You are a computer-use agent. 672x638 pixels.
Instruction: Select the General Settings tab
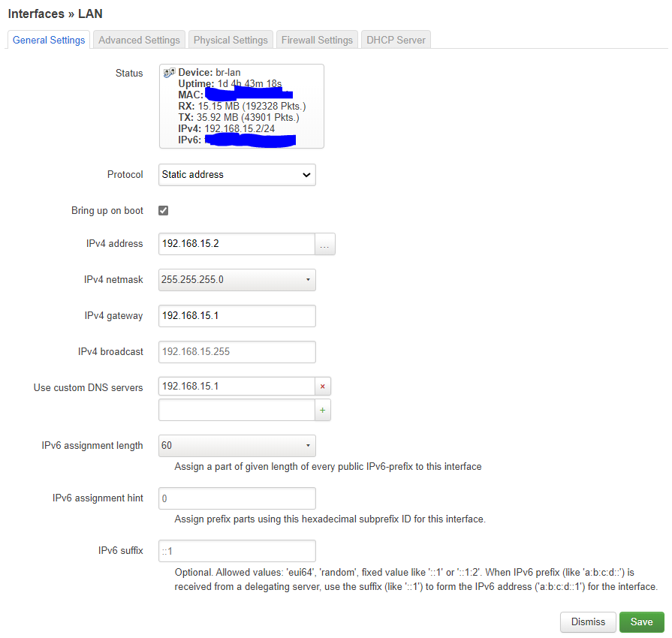click(49, 41)
